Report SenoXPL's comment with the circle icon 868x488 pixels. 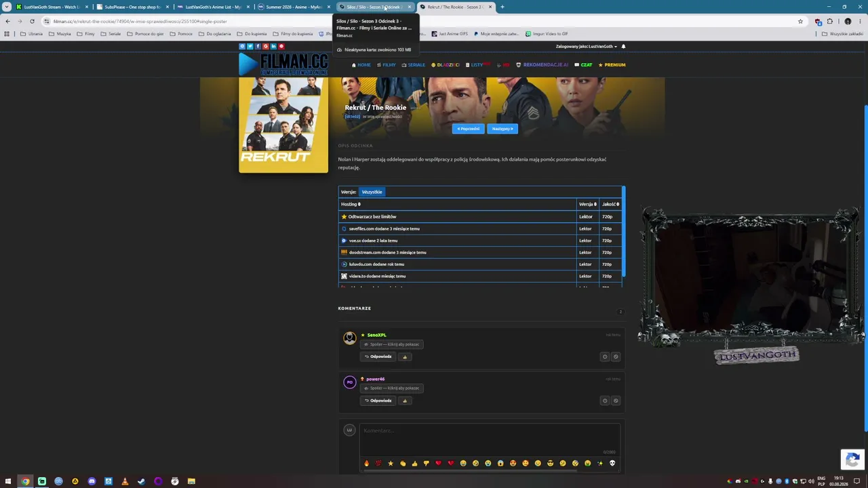pos(605,357)
